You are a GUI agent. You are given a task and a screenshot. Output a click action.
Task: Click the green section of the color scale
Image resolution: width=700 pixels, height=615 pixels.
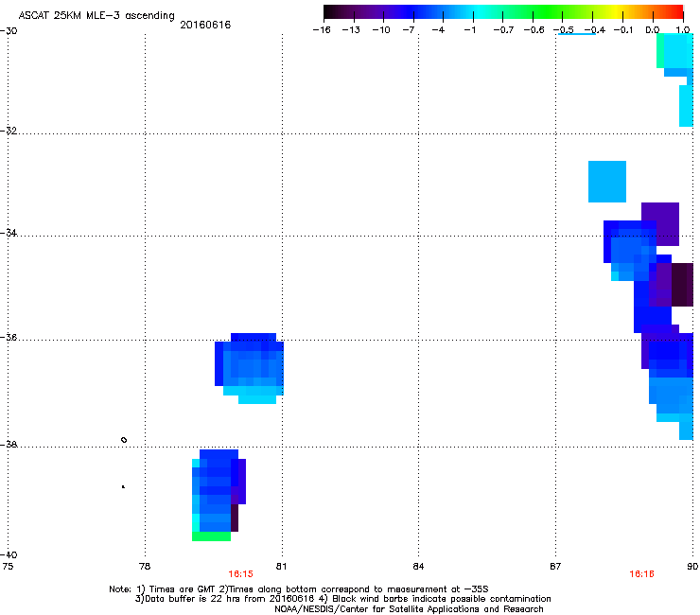click(549, 12)
